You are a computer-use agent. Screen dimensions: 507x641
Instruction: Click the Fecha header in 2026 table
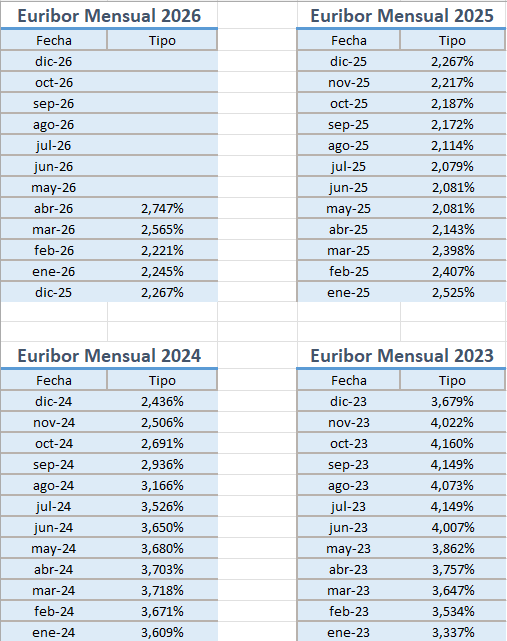54,40
